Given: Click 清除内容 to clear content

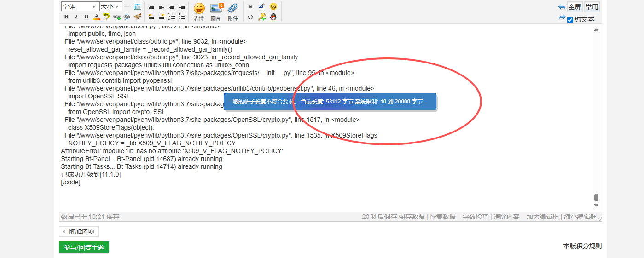Looking at the screenshot, I should tap(506, 217).
